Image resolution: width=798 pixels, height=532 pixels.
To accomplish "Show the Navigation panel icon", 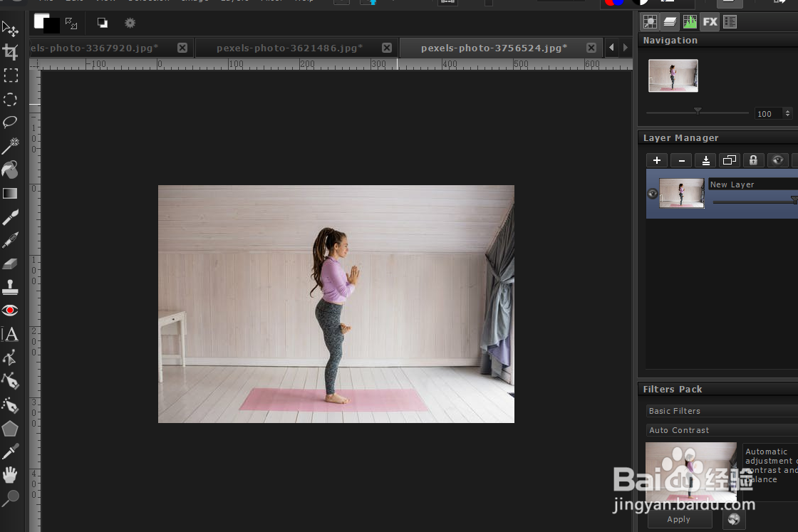I will (650, 22).
